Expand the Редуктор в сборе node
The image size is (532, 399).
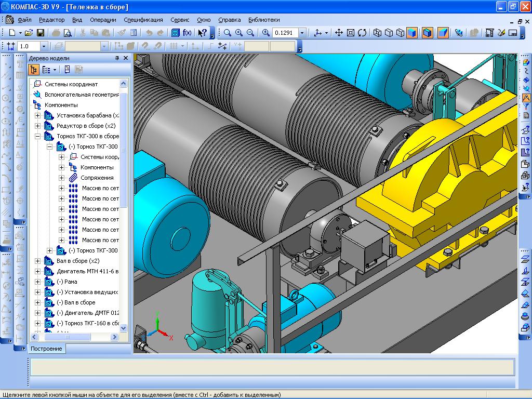tap(37, 126)
